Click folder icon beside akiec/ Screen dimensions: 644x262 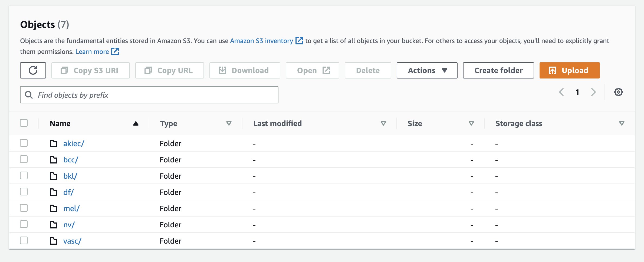tap(54, 143)
